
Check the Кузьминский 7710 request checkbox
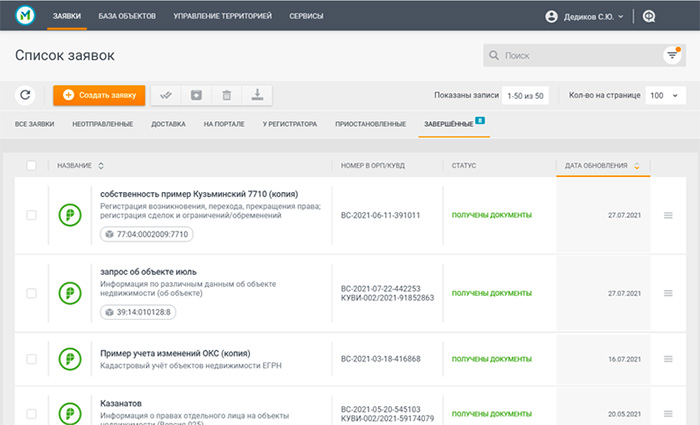coord(31,215)
